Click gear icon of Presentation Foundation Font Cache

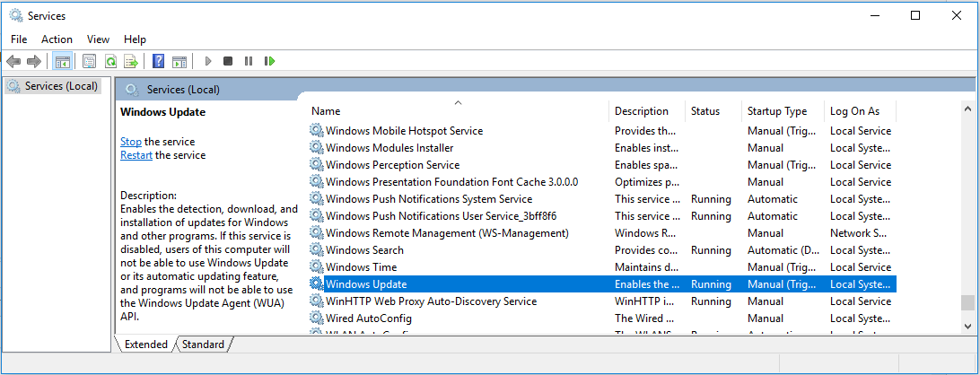tap(318, 182)
